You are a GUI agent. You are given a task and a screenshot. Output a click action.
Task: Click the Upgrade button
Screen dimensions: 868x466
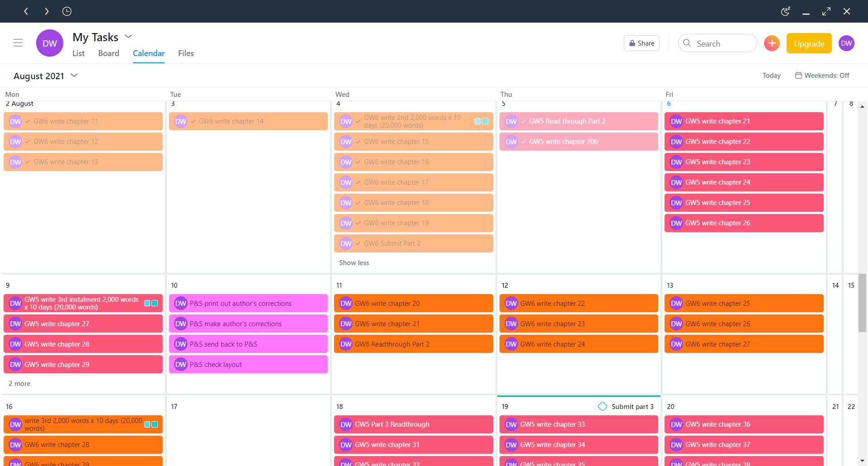(809, 43)
